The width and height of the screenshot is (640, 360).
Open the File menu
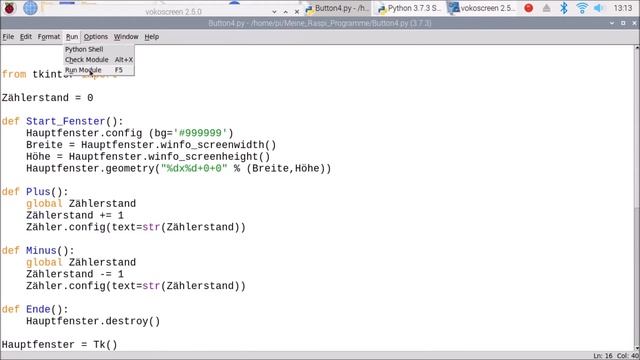(8, 37)
